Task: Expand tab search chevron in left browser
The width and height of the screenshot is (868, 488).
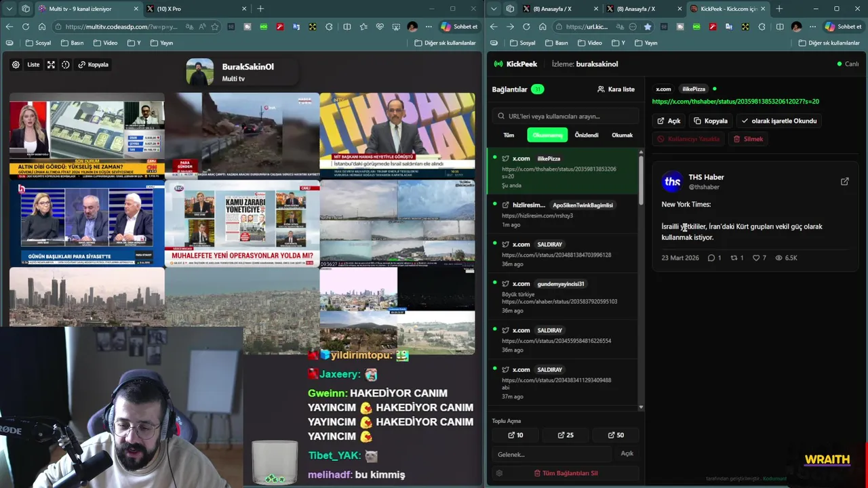Action: tap(8, 9)
